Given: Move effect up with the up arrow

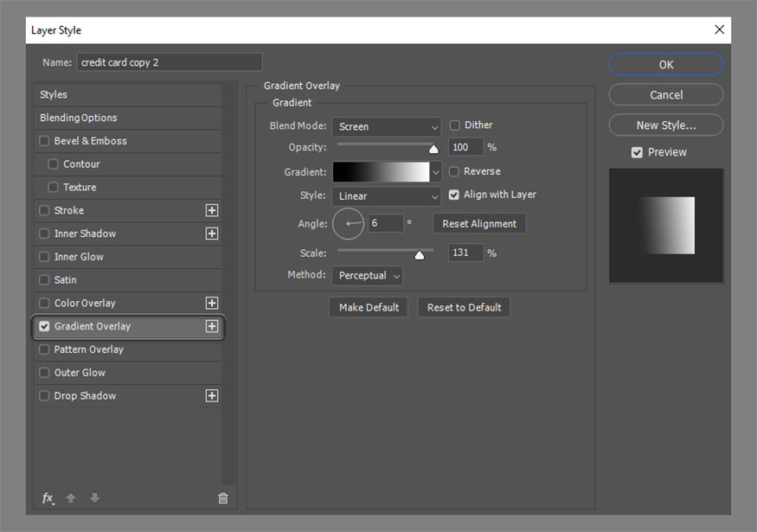Looking at the screenshot, I should click(71, 497).
